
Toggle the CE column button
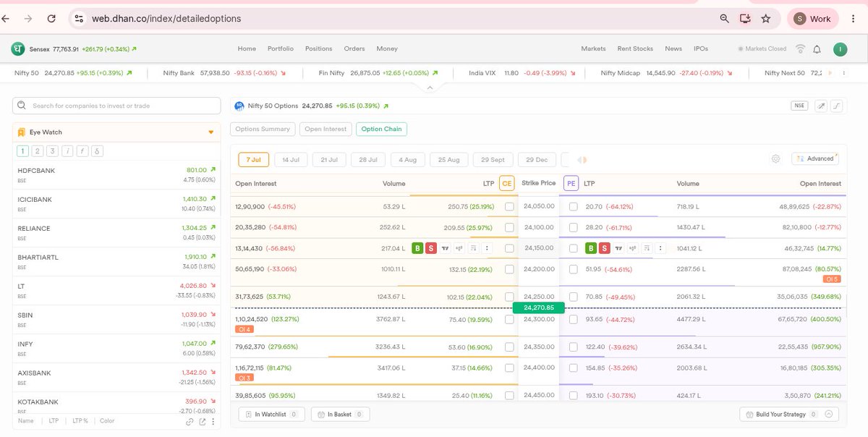pos(506,184)
